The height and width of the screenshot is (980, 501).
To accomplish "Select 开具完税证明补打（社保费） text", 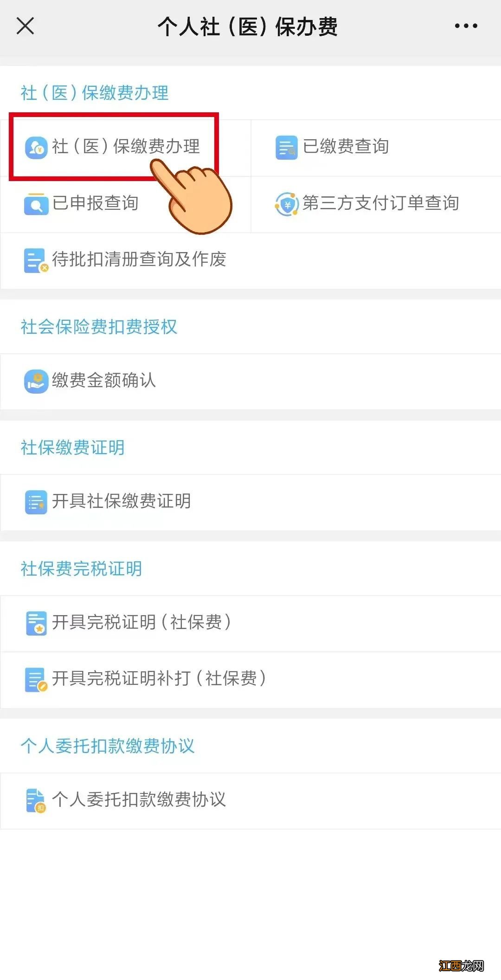I will click(159, 679).
